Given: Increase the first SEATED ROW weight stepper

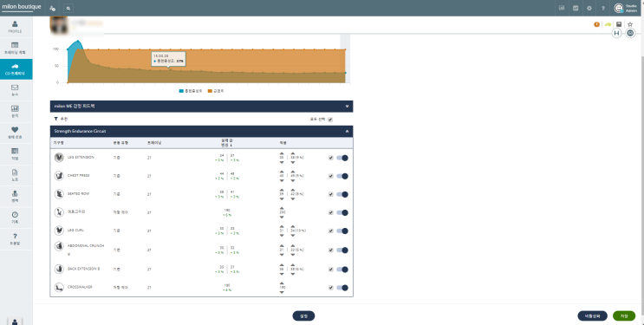Looking at the screenshot, I should click(x=282, y=190).
